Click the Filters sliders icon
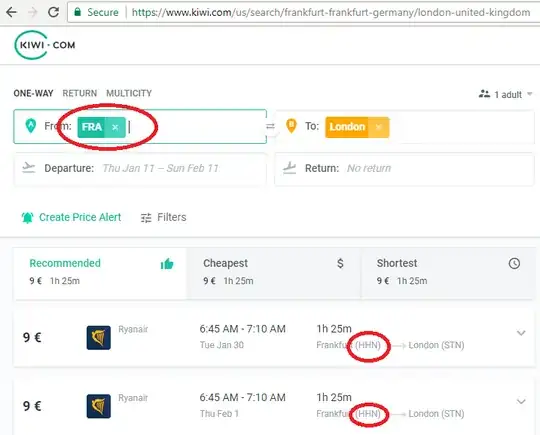This screenshot has height=435, width=540. click(146, 218)
